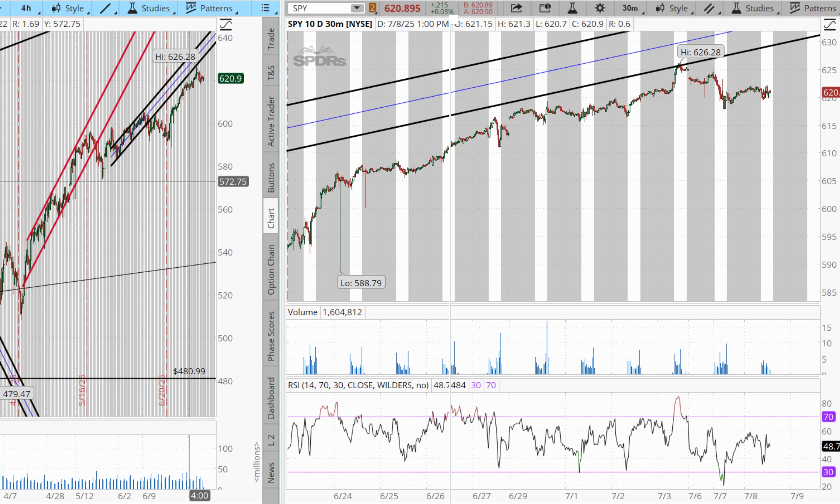Open the right chart parallel-lines drawing tool

click(x=709, y=8)
